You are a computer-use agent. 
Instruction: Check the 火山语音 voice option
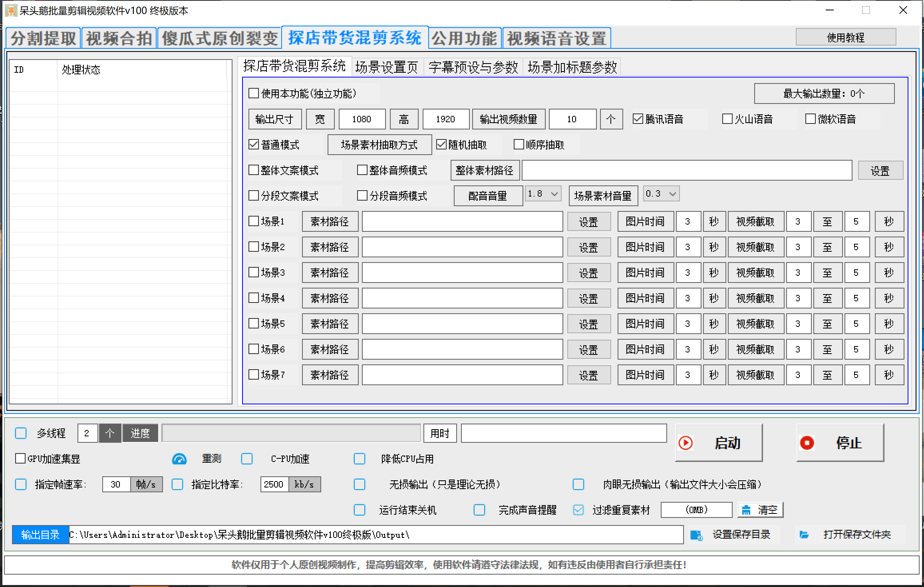(727, 119)
